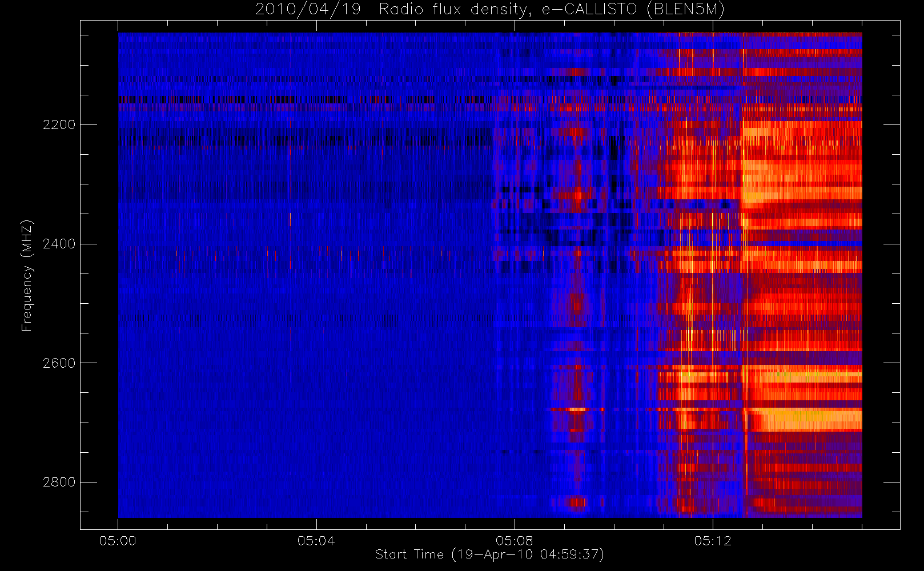Click the 05:12 time tick label
The width and height of the screenshot is (924, 571).
713,541
